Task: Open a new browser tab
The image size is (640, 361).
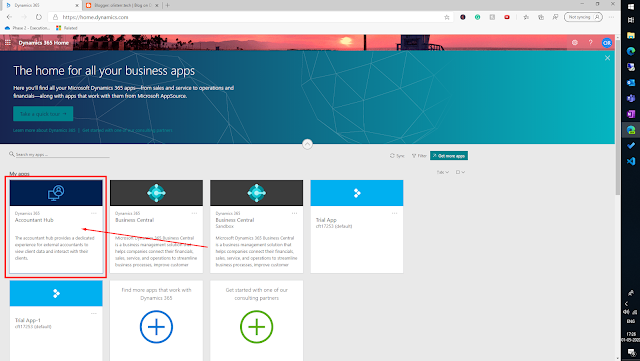Action: (168, 5)
